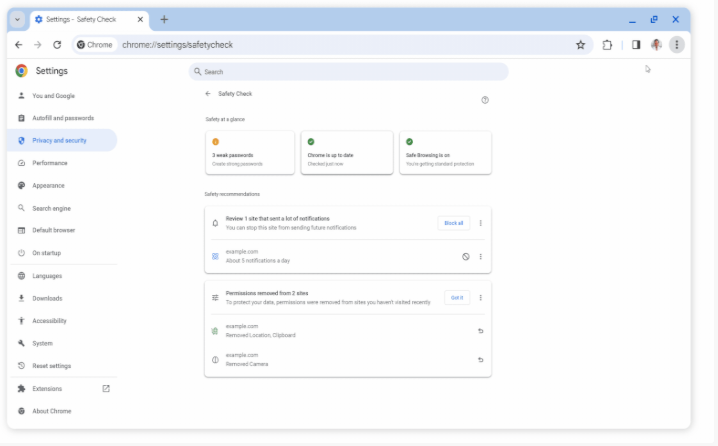Open Search engine settings
Image resolution: width=718 pixels, height=446 pixels.
(62, 208)
